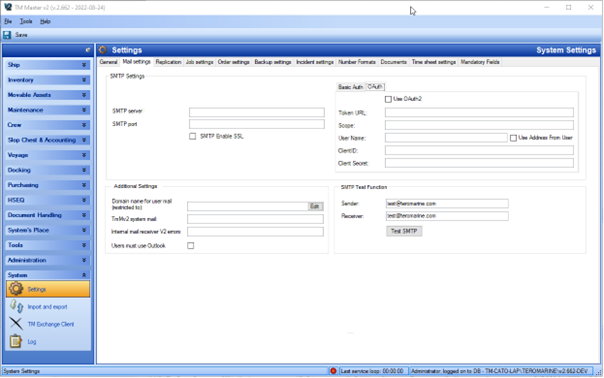This screenshot has width=604, height=378.
Task: Open Import and export icon
Action: [17, 307]
